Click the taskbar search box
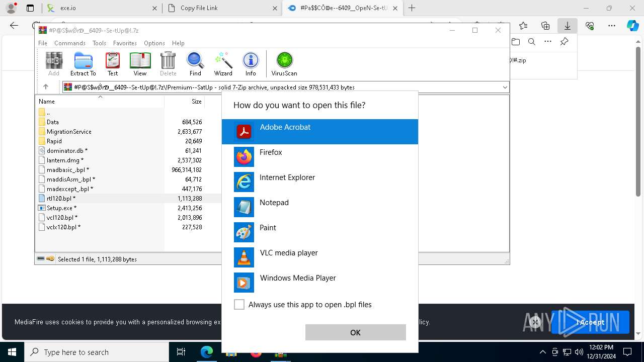 (97, 352)
